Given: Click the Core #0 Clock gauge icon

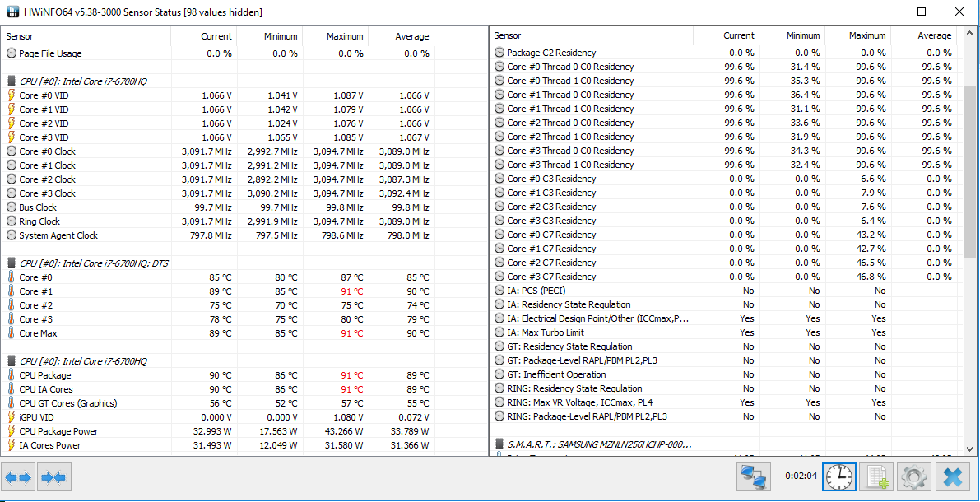Looking at the screenshot, I should click(x=12, y=151).
